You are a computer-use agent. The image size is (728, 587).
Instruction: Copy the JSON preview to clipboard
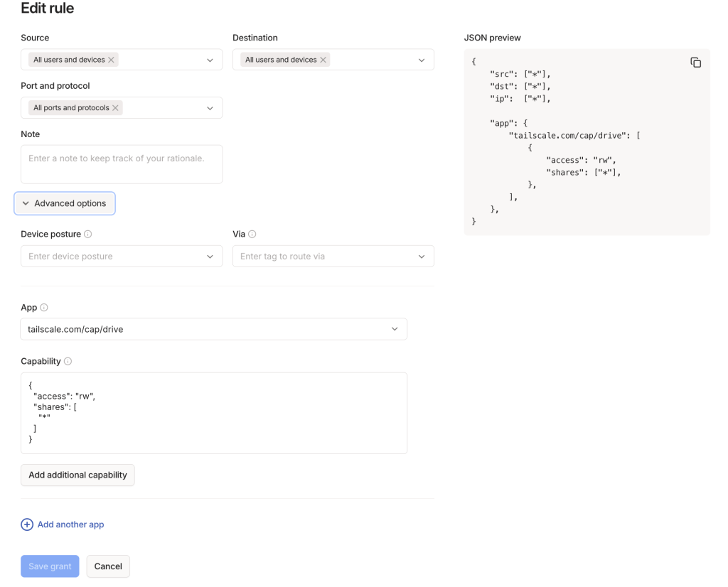pos(695,63)
